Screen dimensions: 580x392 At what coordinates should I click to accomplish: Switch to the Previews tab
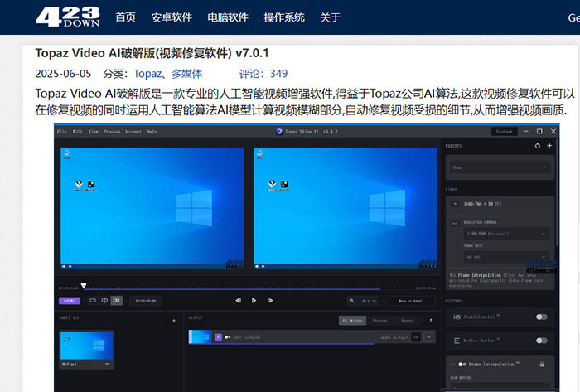pyautogui.click(x=379, y=321)
